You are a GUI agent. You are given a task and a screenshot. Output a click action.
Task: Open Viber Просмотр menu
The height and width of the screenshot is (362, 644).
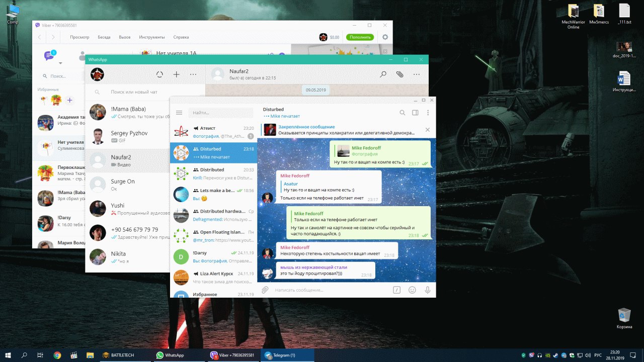79,37
